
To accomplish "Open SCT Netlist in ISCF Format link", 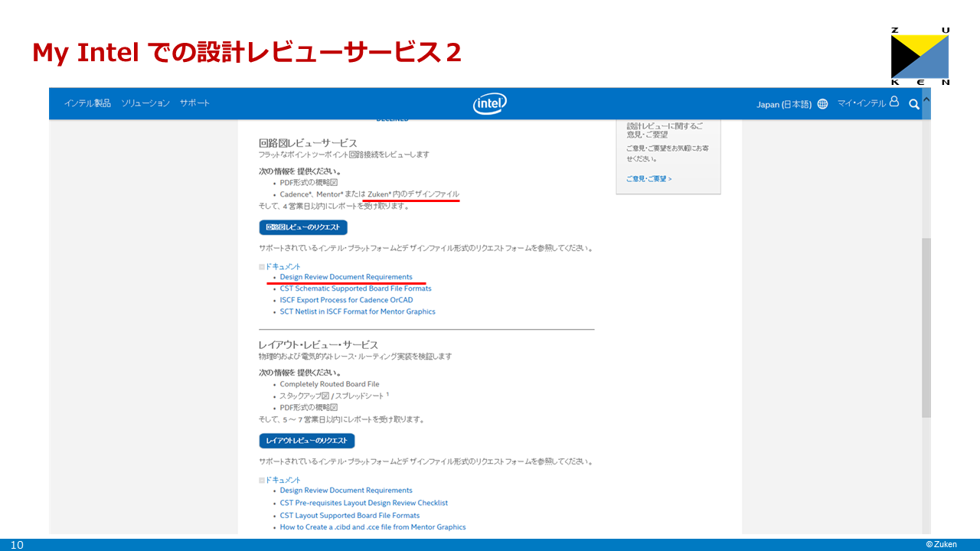I will tap(358, 311).
